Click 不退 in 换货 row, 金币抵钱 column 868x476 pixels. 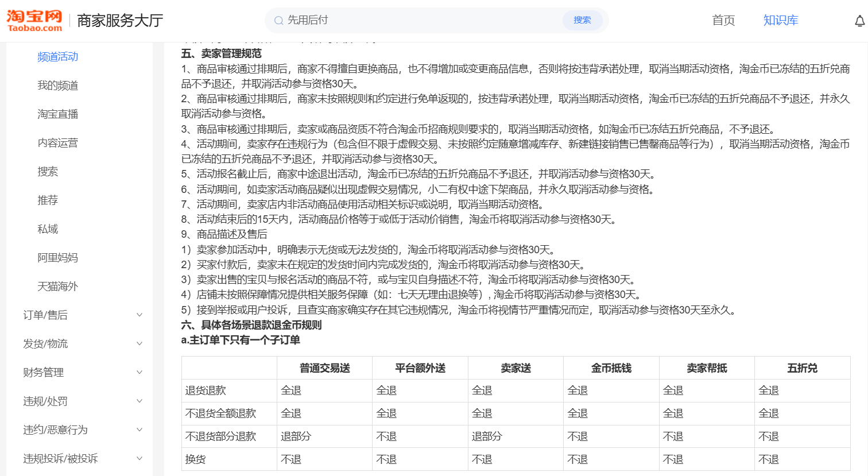pos(578,459)
